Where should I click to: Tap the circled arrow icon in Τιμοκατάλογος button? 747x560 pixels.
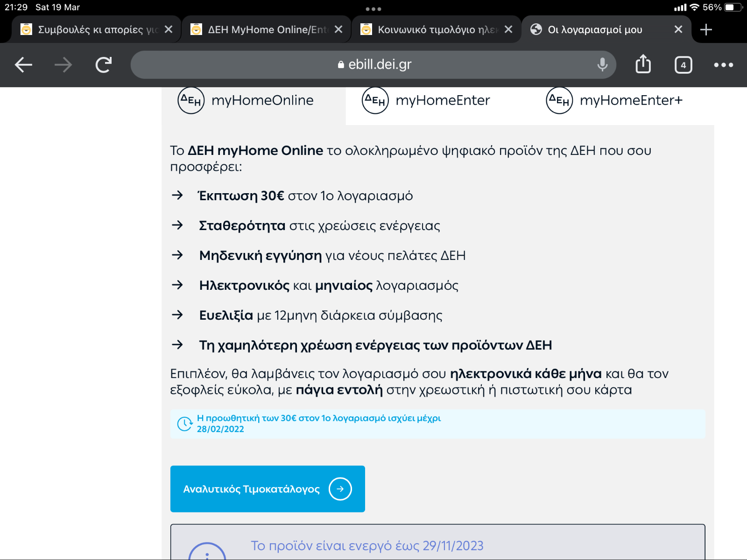[x=340, y=489]
